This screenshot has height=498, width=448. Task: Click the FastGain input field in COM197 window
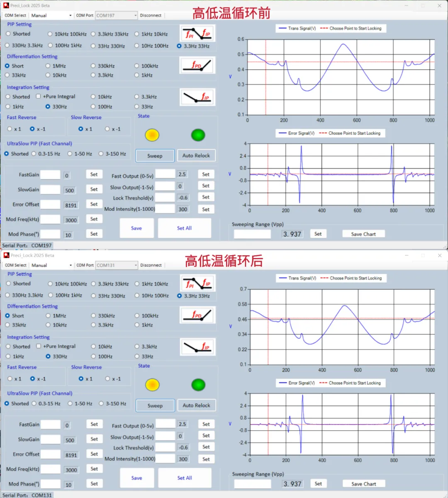tap(50, 175)
